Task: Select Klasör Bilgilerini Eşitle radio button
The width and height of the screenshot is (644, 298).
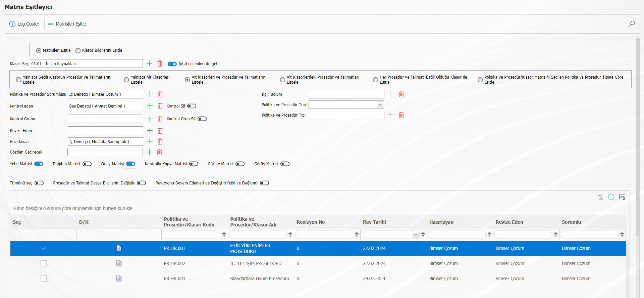Action: pos(78,50)
